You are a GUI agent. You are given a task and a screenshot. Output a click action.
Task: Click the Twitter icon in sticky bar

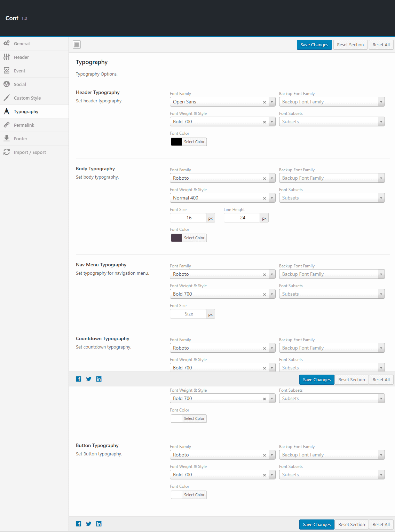click(89, 379)
